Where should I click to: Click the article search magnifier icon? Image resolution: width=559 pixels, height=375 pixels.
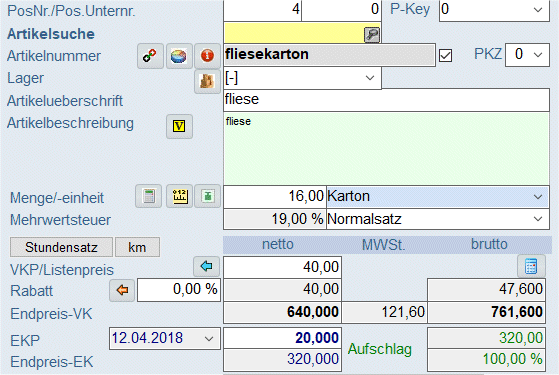[371, 35]
